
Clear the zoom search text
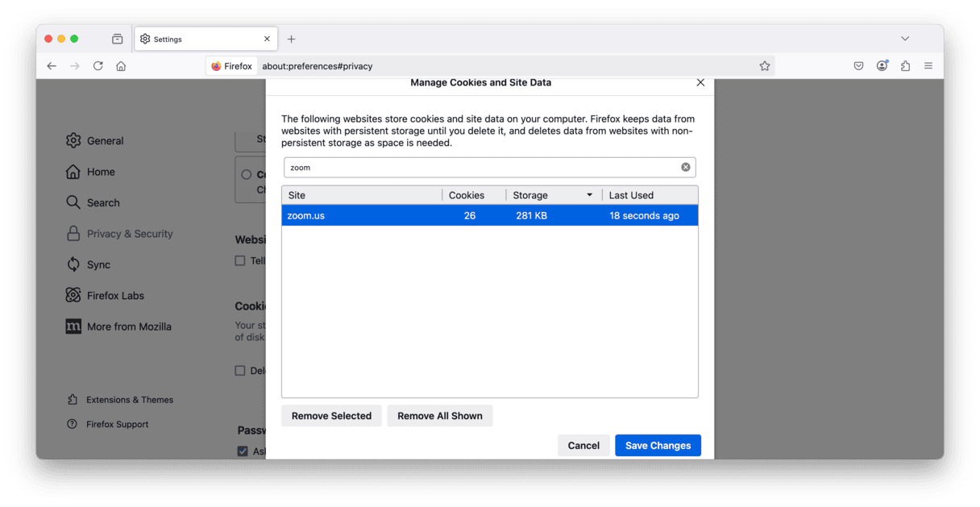click(686, 167)
